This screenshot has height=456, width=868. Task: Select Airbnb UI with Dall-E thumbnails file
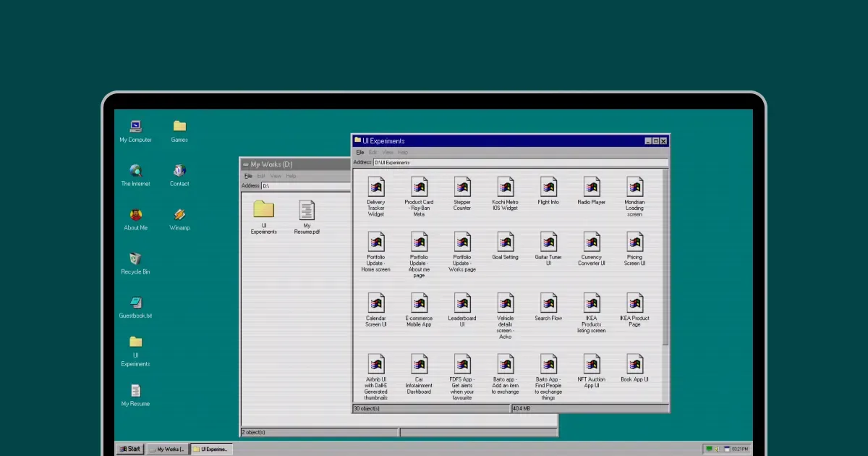pos(375,377)
